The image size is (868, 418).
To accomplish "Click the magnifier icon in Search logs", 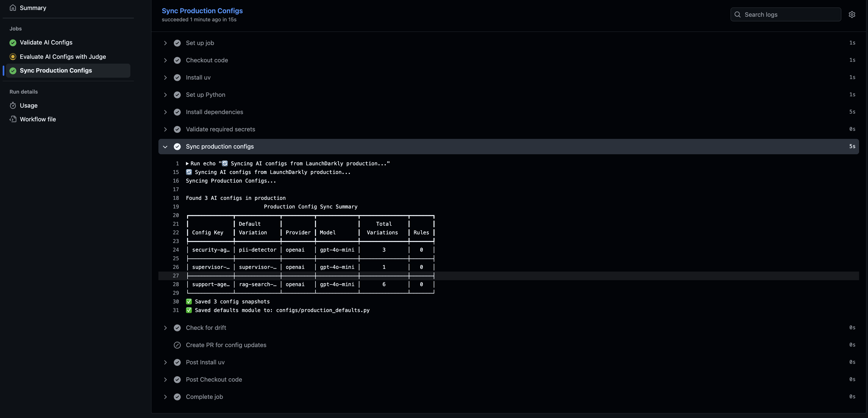I will pyautogui.click(x=738, y=15).
